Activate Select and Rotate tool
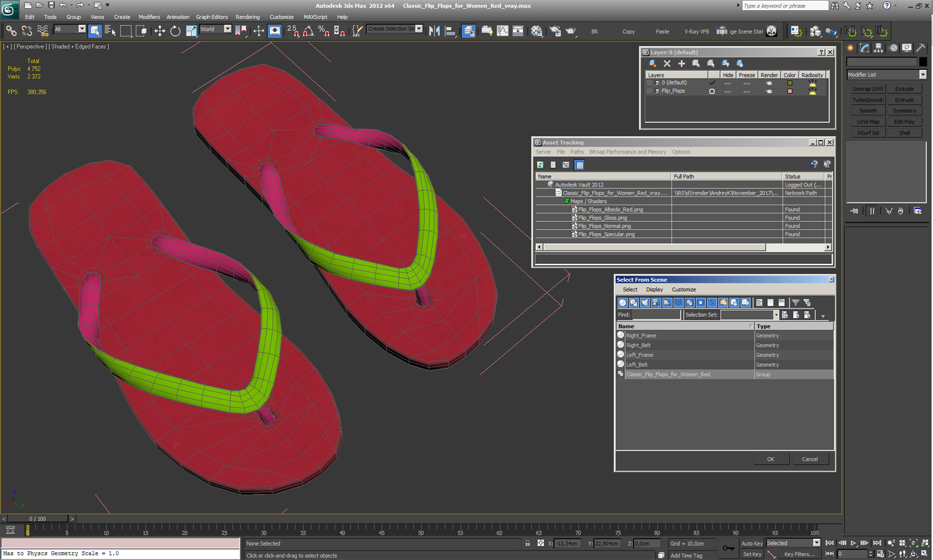This screenshot has height=560, width=933. pyautogui.click(x=175, y=30)
